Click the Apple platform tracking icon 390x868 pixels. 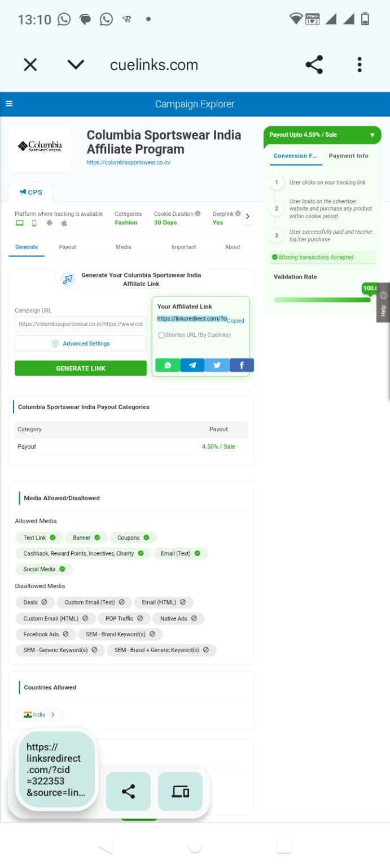click(x=64, y=223)
